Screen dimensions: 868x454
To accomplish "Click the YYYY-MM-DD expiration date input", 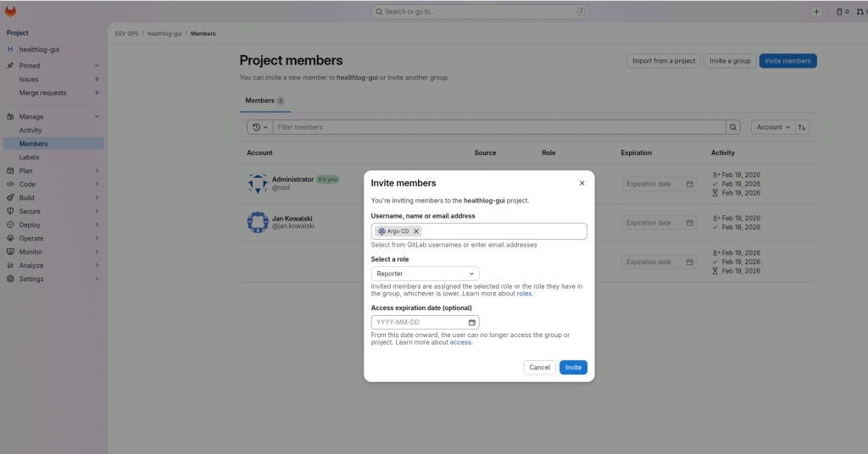I will click(420, 323).
